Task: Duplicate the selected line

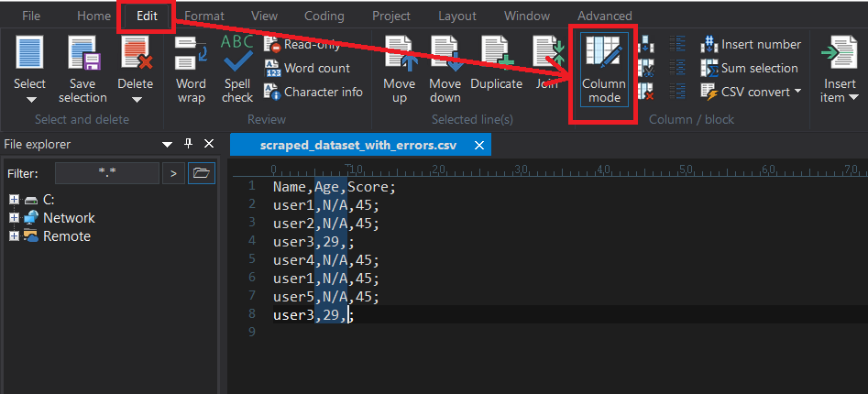Action: [497, 63]
